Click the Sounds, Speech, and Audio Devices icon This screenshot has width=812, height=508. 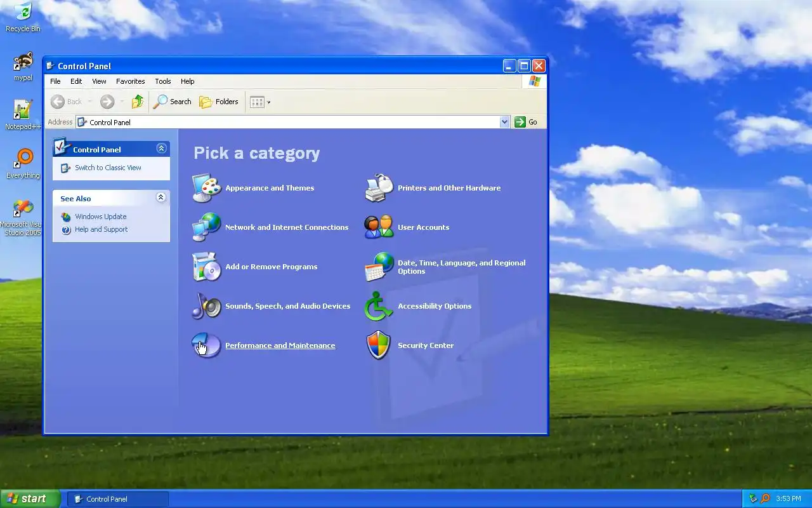click(207, 306)
